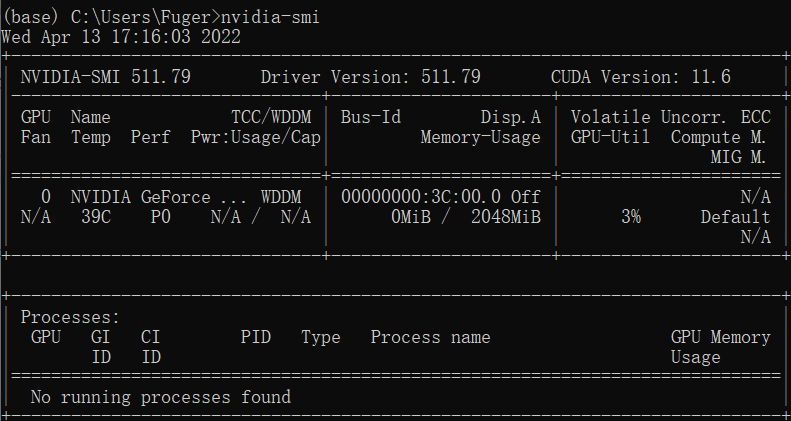Click the '(base)' conda environment prefix
The width and height of the screenshot is (791, 421).
tap(31, 18)
